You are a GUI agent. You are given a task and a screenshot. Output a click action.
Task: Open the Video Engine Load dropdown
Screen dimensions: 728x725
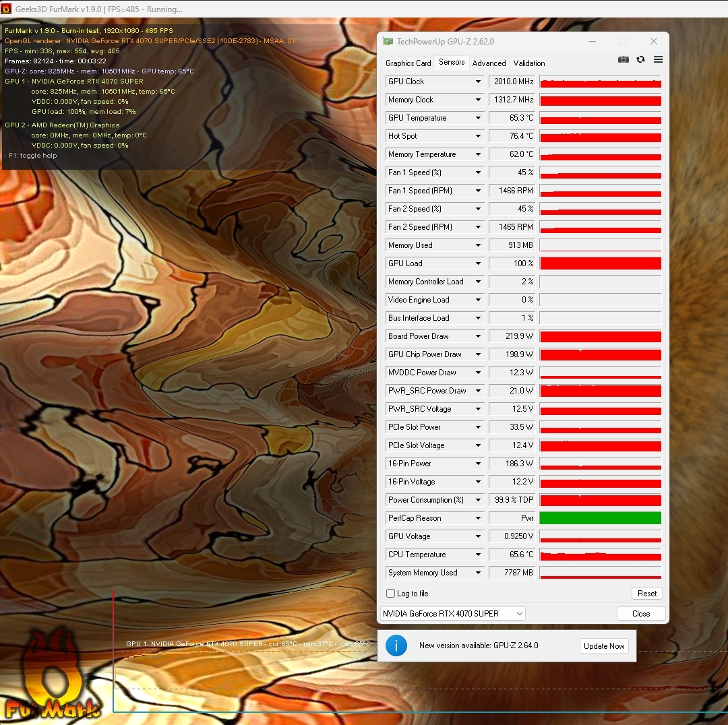point(478,300)
